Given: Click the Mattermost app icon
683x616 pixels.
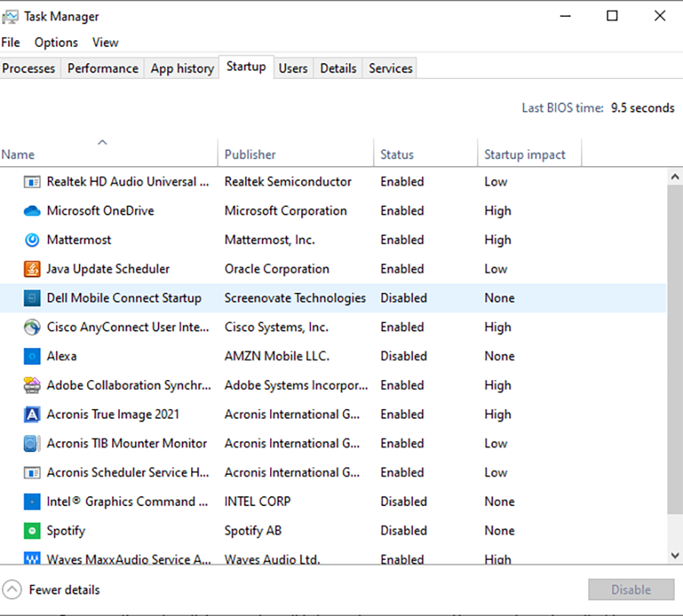Looking at the screenshot, I should pyautogui.click(x=32, y=240).
